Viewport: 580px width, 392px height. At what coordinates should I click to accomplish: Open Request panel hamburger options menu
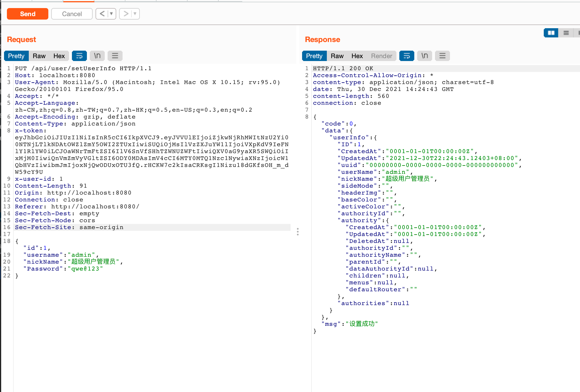click(115, 56)
